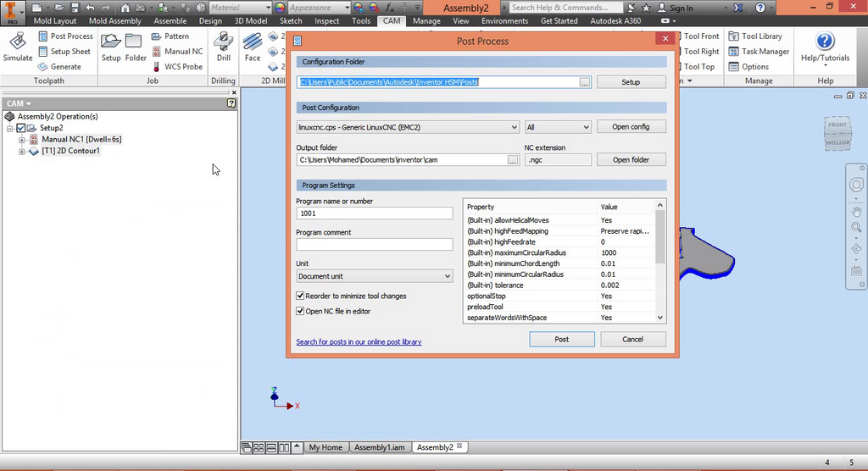868x471 pixels.
Task: Click the CAM browser help question-mark icon
Action: click(x=231, y=103)
